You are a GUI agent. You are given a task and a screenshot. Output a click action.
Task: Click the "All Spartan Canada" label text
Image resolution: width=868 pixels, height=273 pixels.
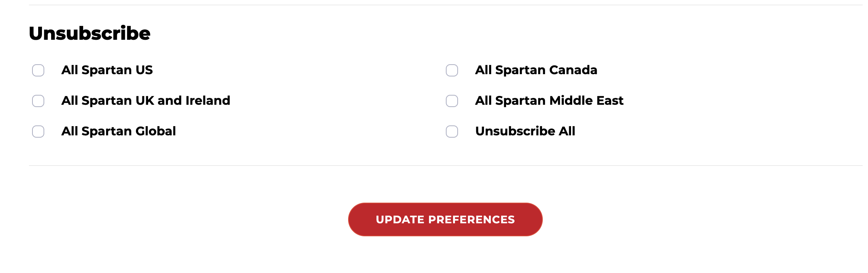[x=536, y=70]
